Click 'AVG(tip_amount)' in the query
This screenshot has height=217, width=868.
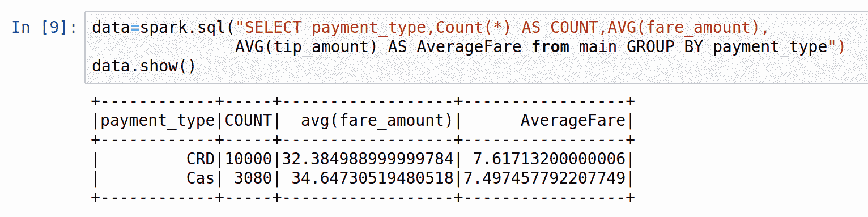click(306, 47)
